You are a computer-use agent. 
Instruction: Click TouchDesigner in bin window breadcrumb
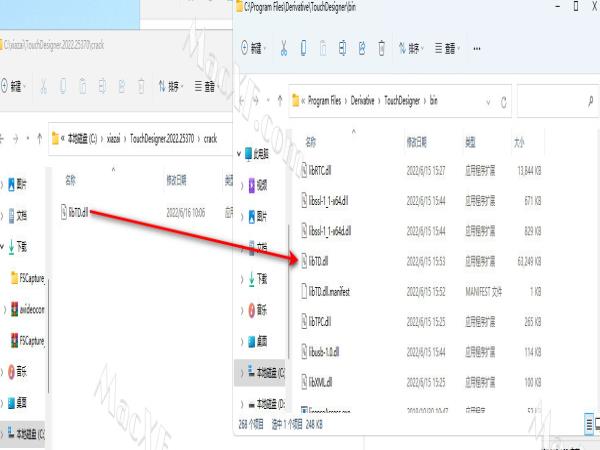pos(402,101)
